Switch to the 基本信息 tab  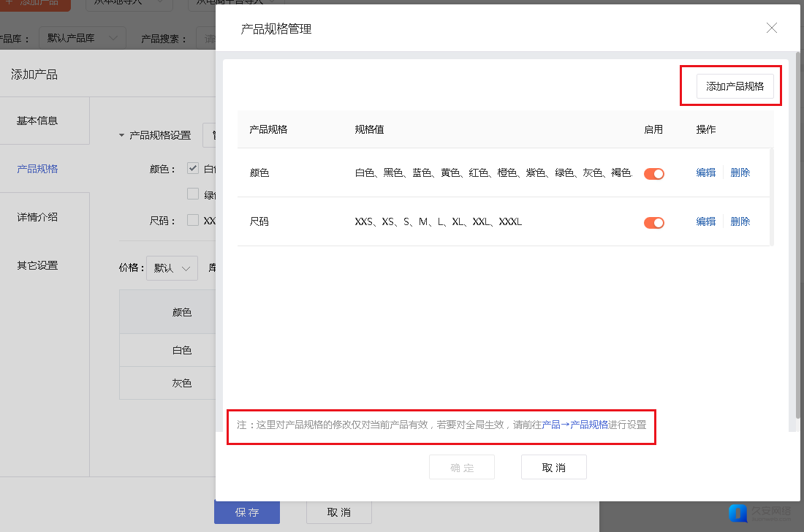[37, 121]
